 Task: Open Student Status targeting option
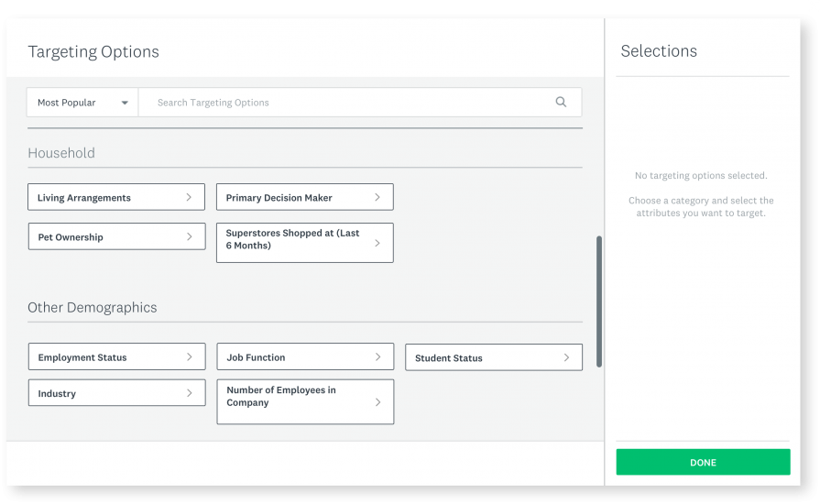494,357
